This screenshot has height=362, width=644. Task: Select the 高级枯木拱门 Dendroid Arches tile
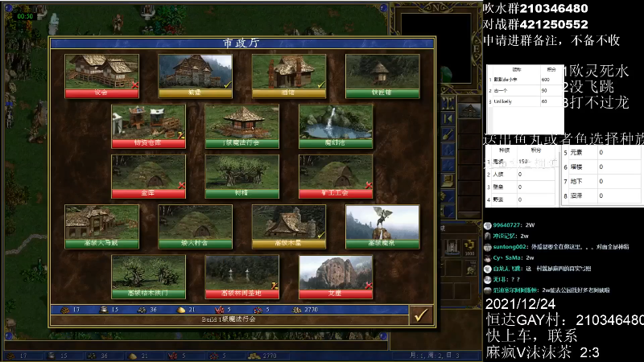148,277
